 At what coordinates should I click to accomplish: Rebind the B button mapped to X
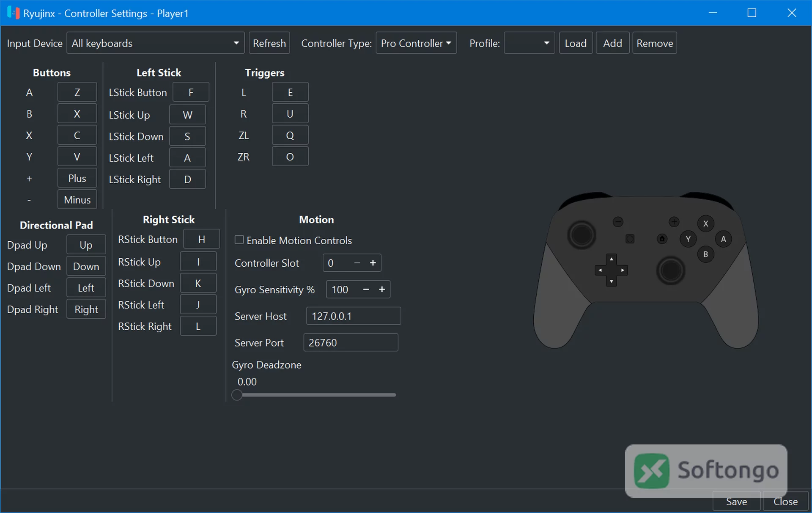(77, 114)
